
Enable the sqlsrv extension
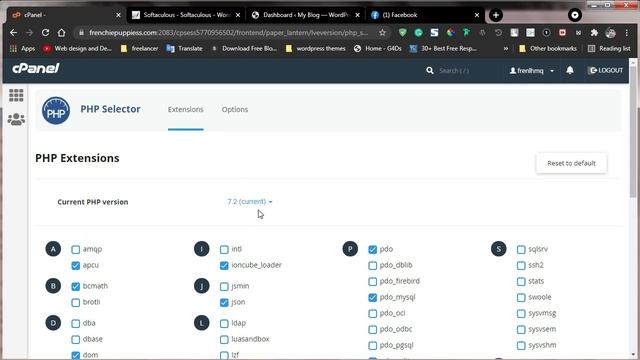[521, 249]
